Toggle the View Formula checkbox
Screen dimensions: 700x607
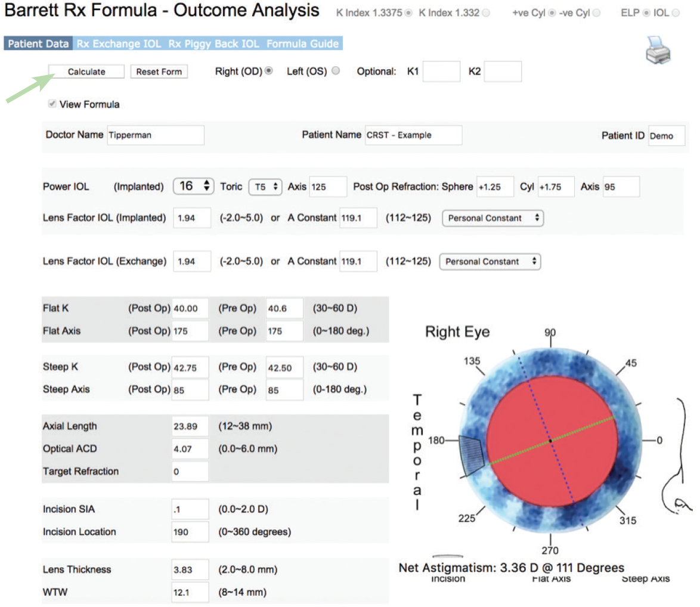(53, 104)
